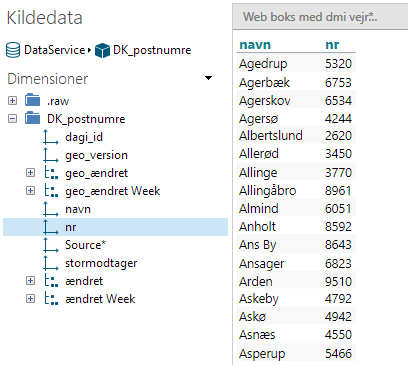This screenshot has height=365, width=408.
Task: Sort by the navn column header
Action: click(255, 45)
